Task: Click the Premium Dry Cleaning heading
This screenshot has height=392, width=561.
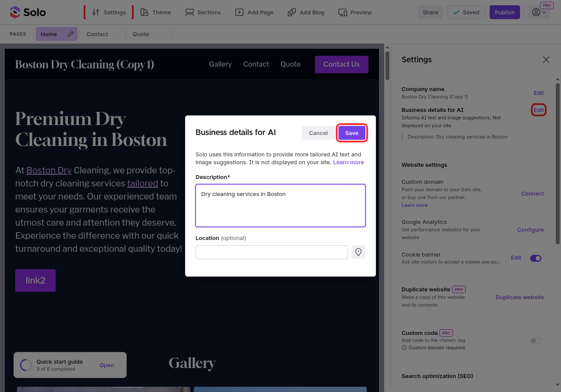Action: [x=91, y=129]
